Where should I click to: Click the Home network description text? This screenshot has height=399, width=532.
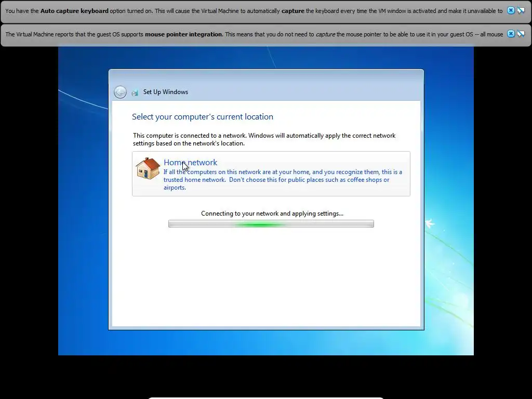pyautogui.click(x=283, y=180)
